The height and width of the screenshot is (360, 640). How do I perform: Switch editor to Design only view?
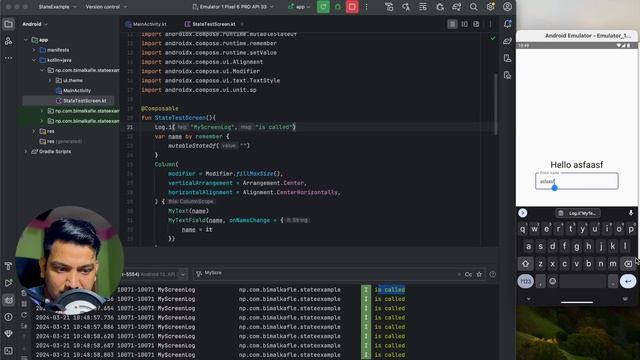tap(476, 24)
